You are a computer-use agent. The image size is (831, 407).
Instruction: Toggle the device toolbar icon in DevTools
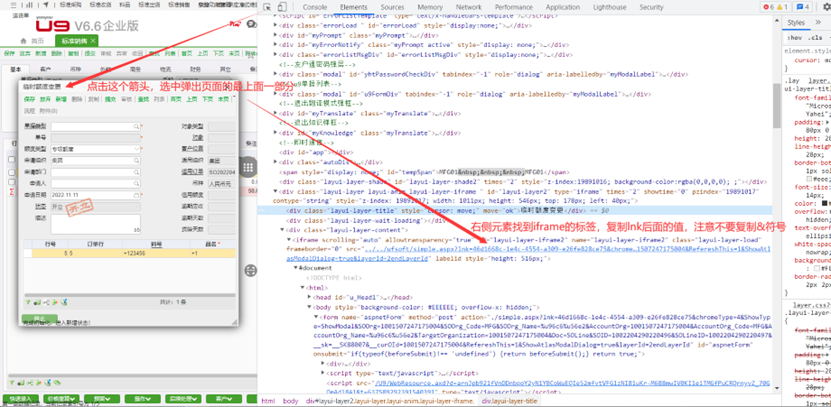point(283,6)
